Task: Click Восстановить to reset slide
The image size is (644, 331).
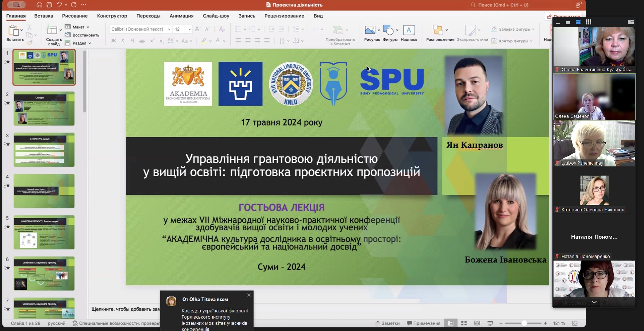Action: (x=82, y=35)
